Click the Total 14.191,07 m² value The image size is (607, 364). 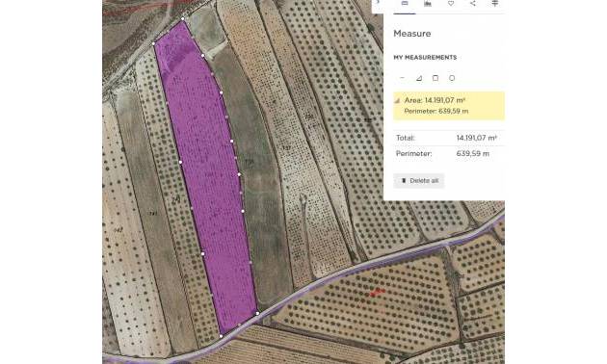coord(476,138)
